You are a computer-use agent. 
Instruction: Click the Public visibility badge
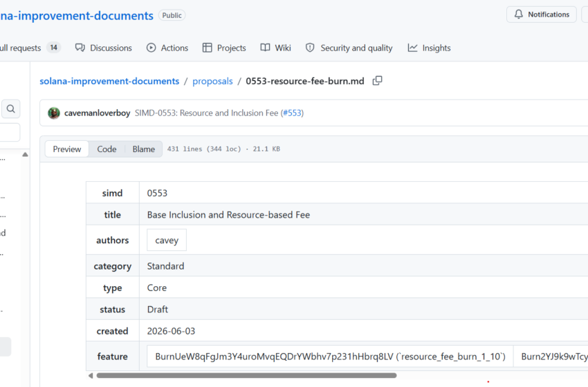[172, 15]
